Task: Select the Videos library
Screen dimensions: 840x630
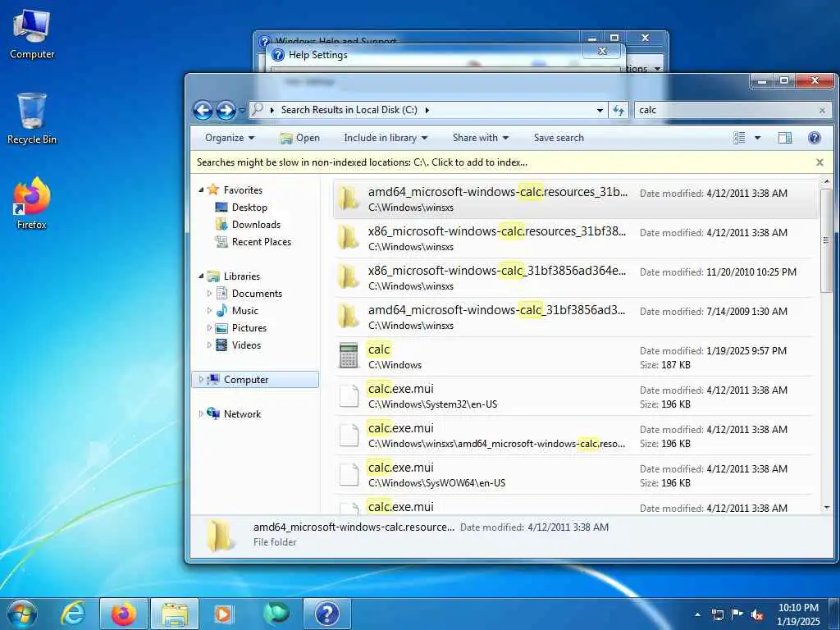Action: coord(246,345)
